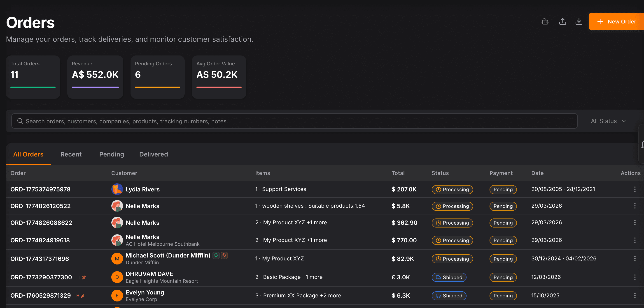Viewport: 644px width, 308px height.
Task: Click the Pending payment pill for Evelyn Young
Action: [503, 296]
